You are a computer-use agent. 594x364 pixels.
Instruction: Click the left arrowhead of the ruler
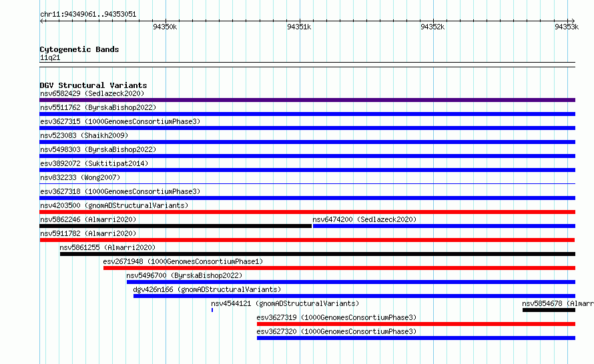tap(41, 21)
